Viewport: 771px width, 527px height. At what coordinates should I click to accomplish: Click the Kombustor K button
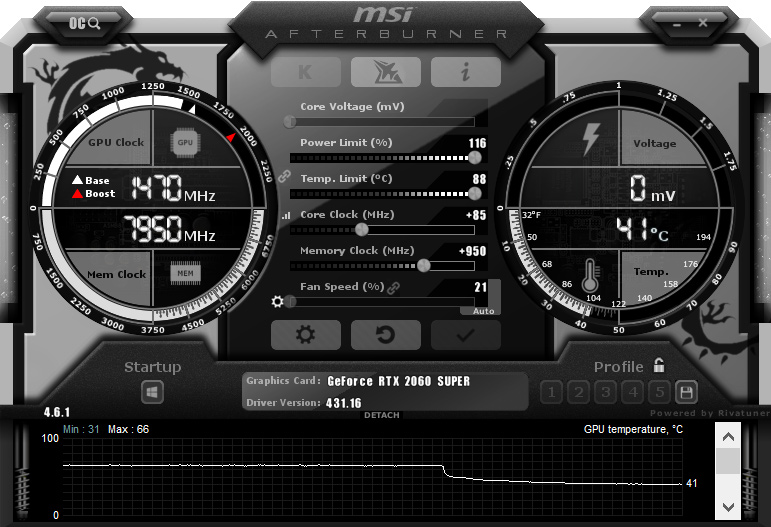(x=306, y=72)
